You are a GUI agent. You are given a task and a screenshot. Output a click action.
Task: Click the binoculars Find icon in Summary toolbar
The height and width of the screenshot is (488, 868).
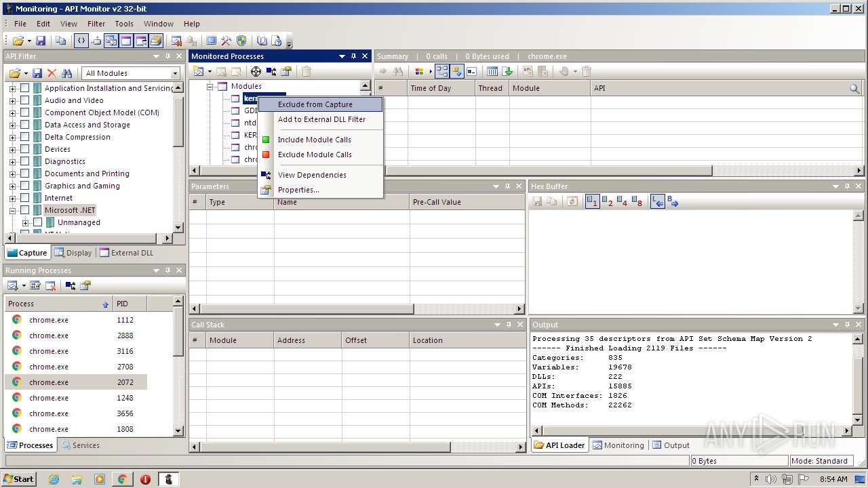[x=398, y=71]
